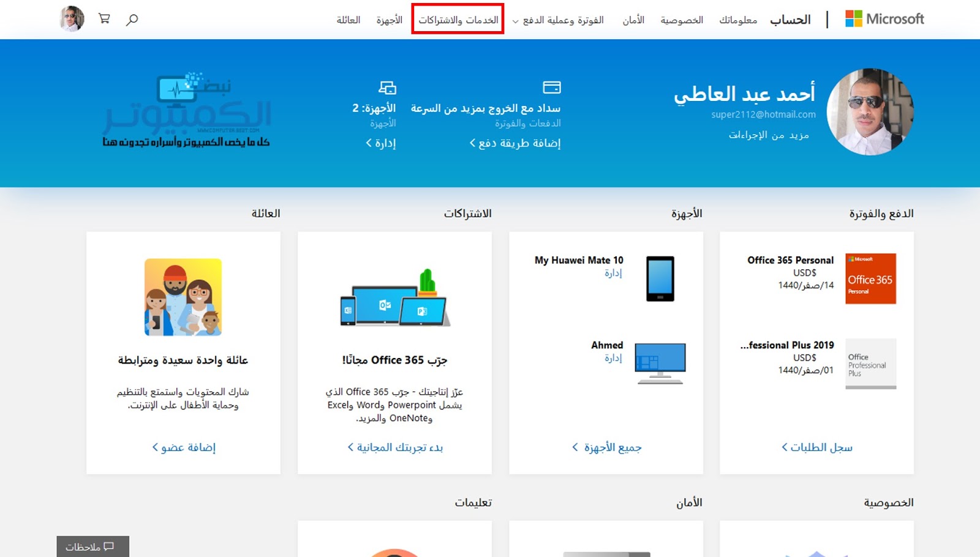Switch to the الخدمات والاشتراكات tab

[458, 20]
